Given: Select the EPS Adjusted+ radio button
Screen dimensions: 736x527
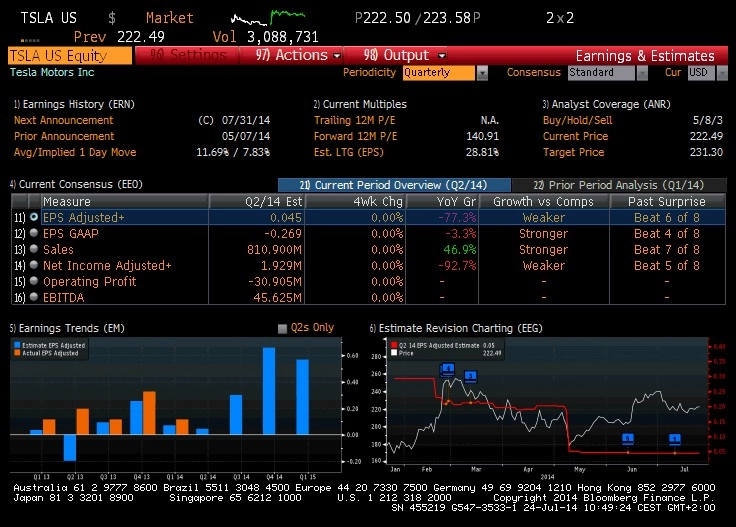Looking at the screenshot, I should pos(34,217).
